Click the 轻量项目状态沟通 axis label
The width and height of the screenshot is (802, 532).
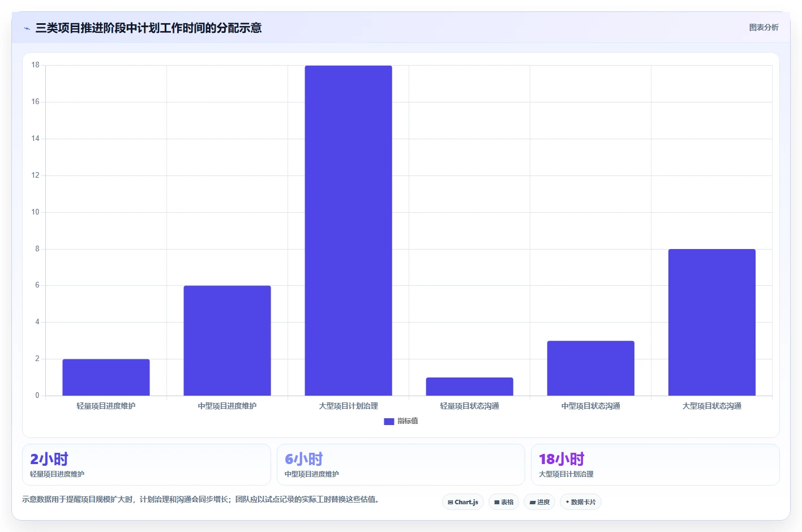(x=469, y=406)
